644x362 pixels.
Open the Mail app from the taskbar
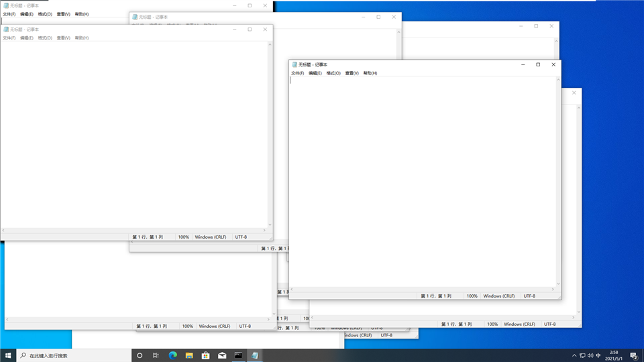tap(222, 355)
